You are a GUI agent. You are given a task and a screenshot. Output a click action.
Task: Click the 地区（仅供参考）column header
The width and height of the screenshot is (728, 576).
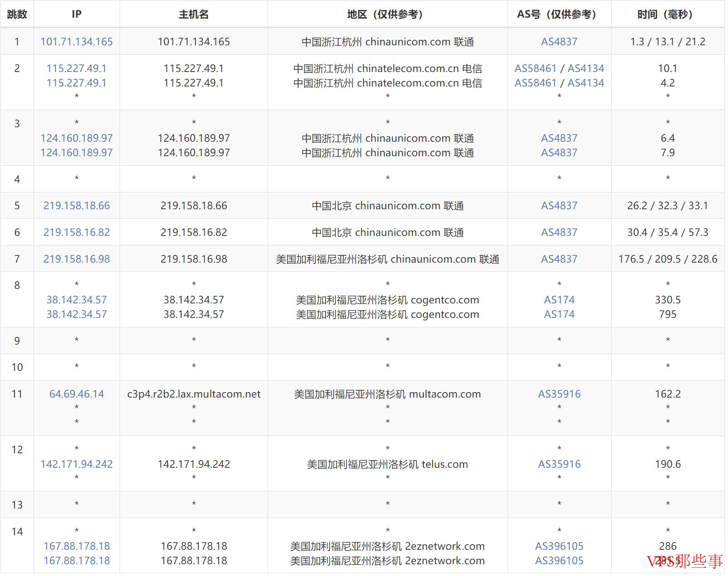pyautogui.click(x=388, y=14)
